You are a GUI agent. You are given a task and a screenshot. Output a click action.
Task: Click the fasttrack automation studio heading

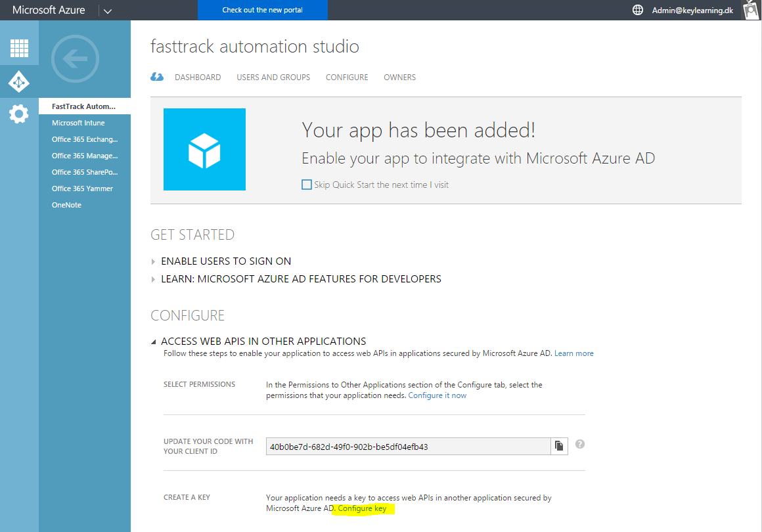coord(255,47)
